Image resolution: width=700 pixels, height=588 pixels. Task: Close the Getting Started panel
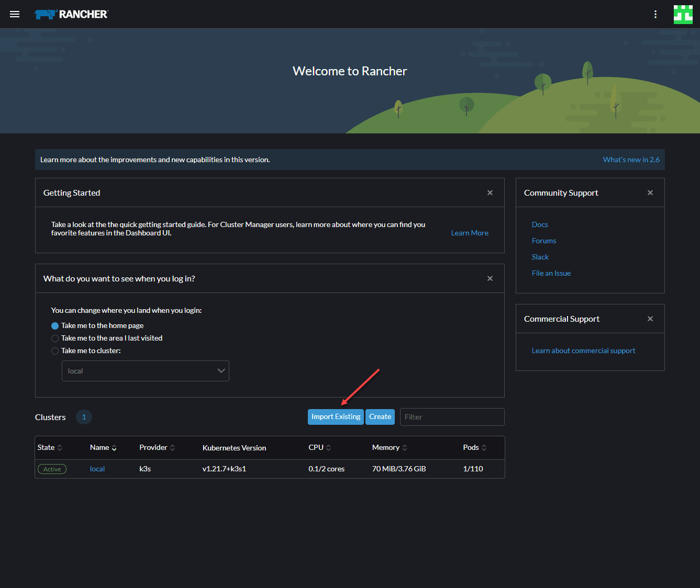coord(490,193)
